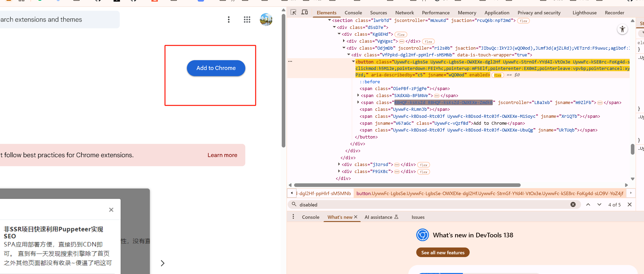The height and width of the screenshot is (274, 644).
Task: Click the DevTools Chrome logo icon
Action: point(422,235)
